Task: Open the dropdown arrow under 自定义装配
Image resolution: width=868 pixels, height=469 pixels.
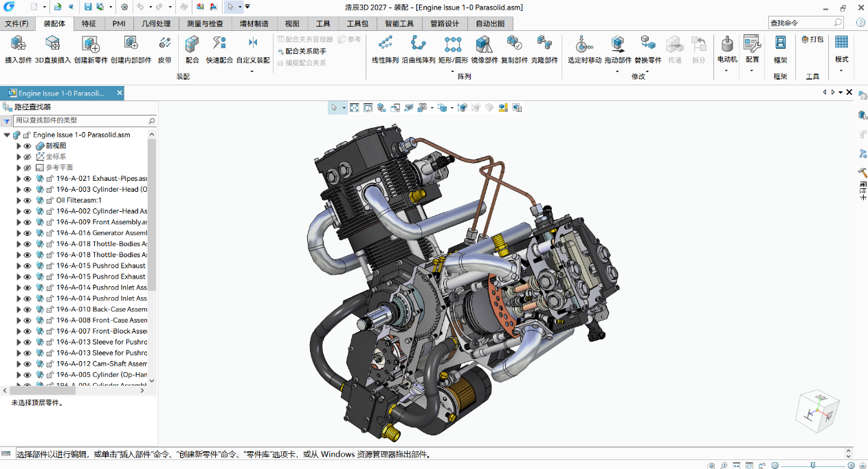Action: [x=253, y=71]
